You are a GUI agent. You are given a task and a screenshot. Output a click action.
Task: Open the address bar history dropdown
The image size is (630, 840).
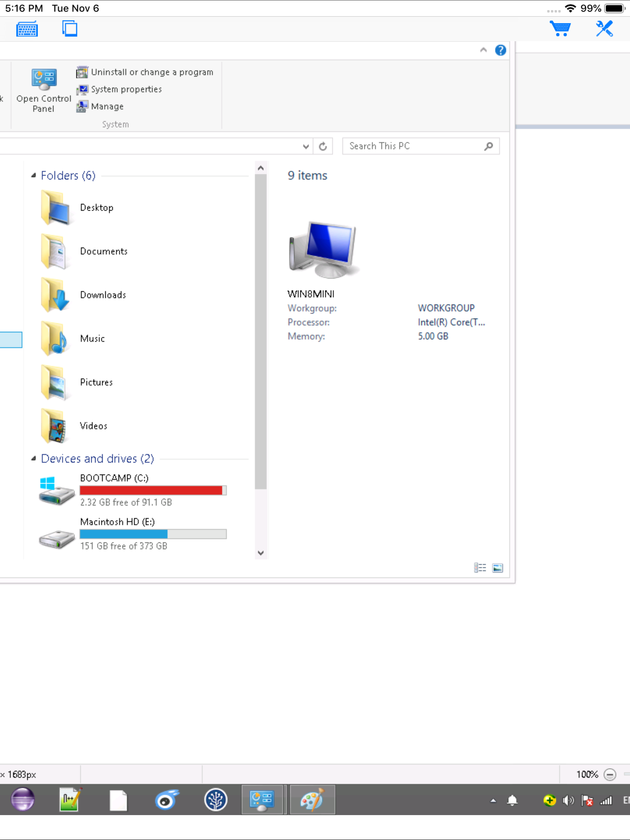[x=305, y=146]
